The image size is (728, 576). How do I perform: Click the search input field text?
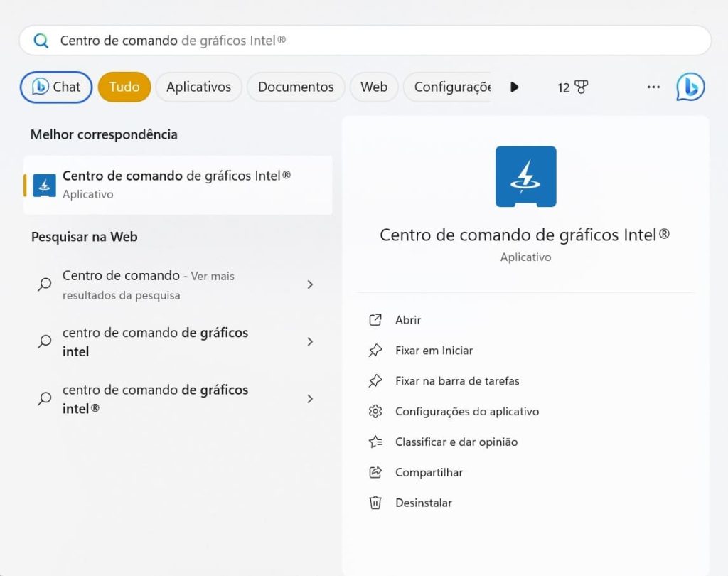(173, 41)
